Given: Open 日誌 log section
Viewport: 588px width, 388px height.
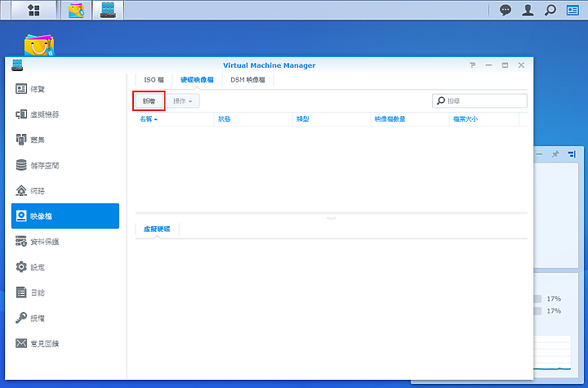Looking at the screenshot, I should pyautogui.click(x=65, y=292).
